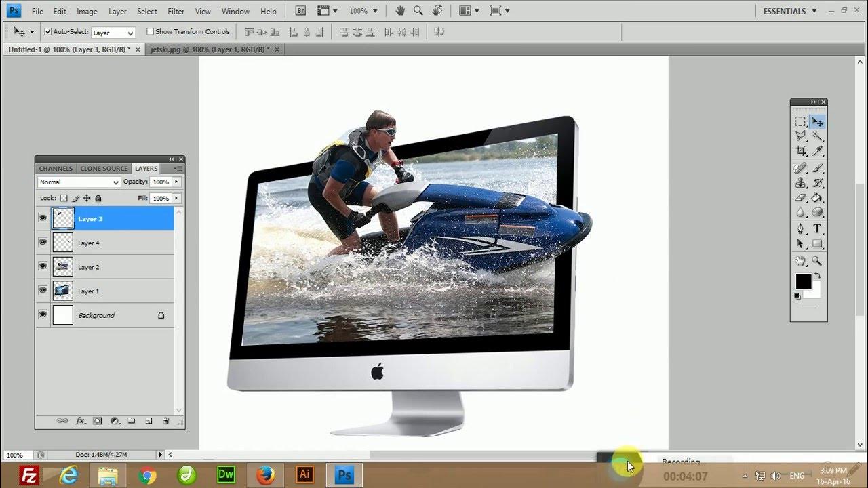
Task: Select the Type tool
Action: click(817, 229)
